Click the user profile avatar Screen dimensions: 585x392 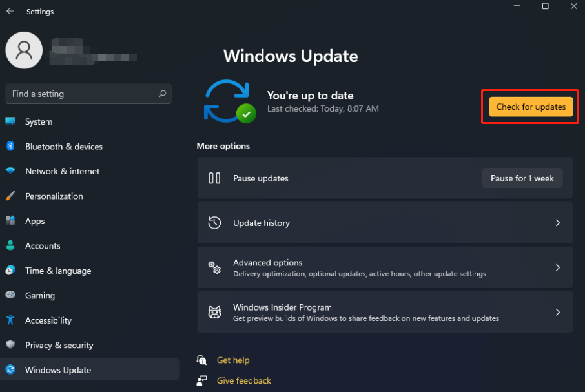(24, 50)
